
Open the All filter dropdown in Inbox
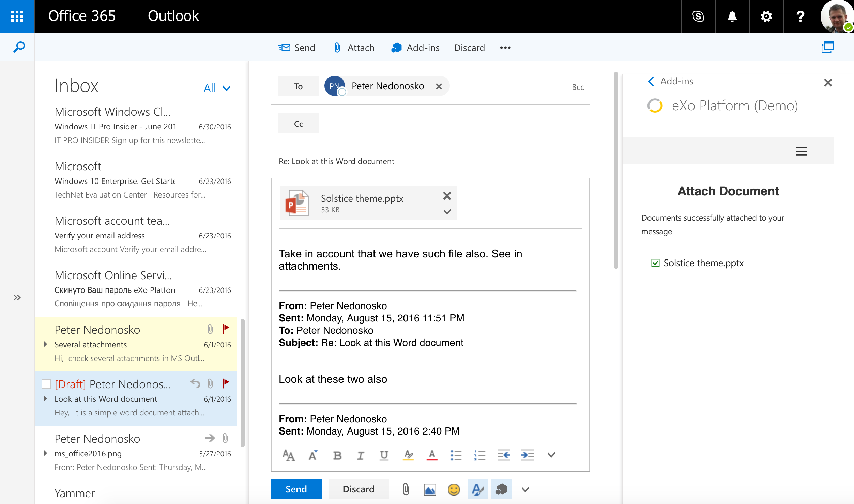point(217,88)
